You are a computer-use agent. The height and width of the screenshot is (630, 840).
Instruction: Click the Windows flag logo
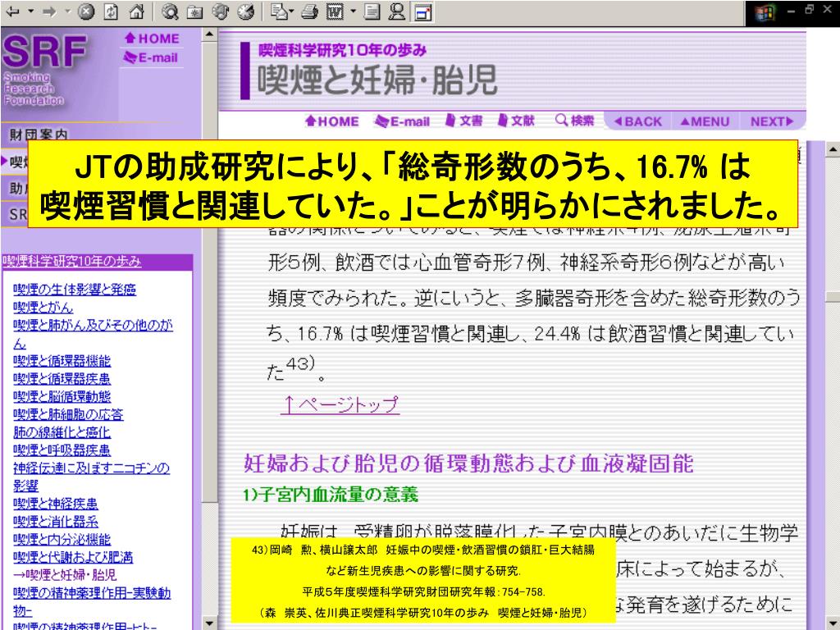point(765,13)
